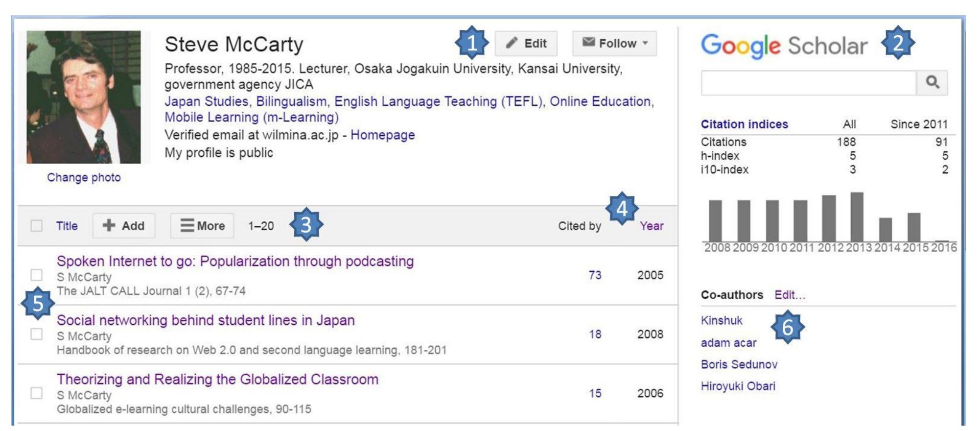Sort the articles by Year
Image resolution: width=980 pixels, height=431 pixels.
point(652,226)
